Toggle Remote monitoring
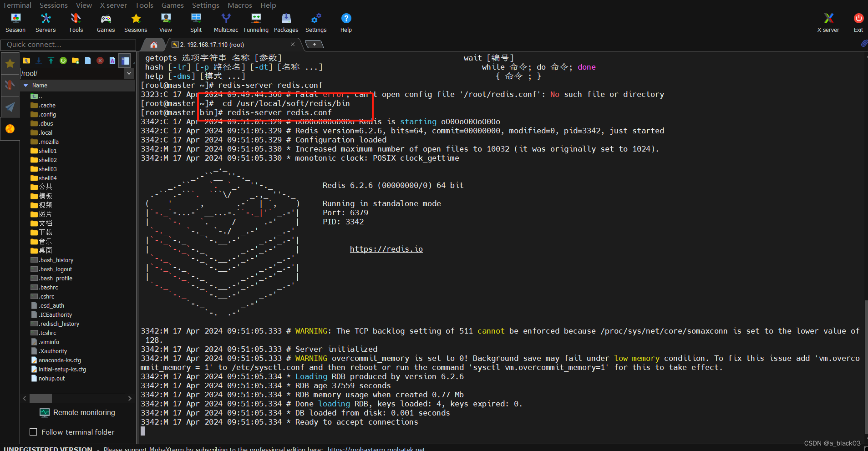The width and height of the screenshot is (868, 451). 77,412
